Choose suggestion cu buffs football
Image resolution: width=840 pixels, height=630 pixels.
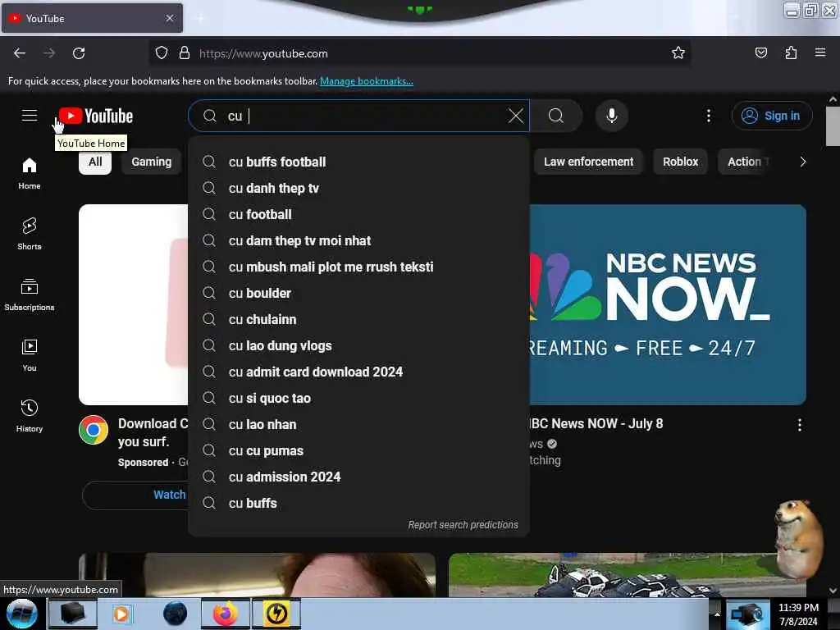point(359,162)
